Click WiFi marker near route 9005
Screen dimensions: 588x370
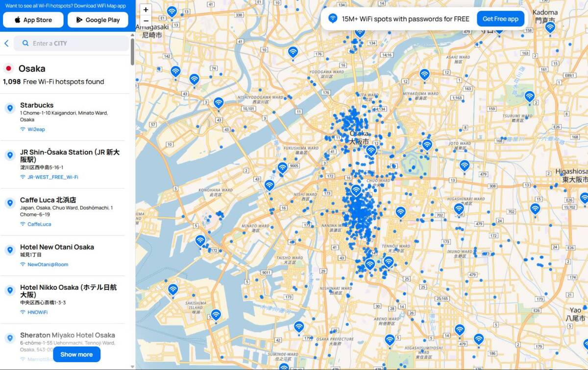point(282,168)
